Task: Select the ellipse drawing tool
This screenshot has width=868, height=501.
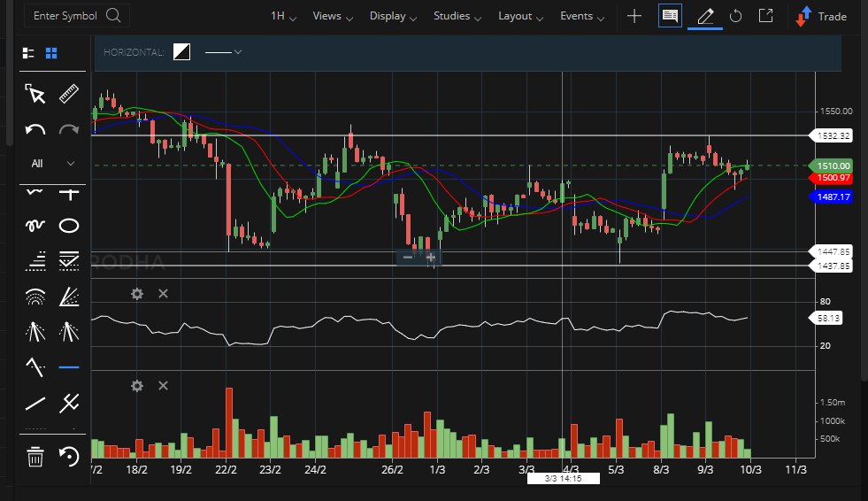Action: (x=69, y=226)
